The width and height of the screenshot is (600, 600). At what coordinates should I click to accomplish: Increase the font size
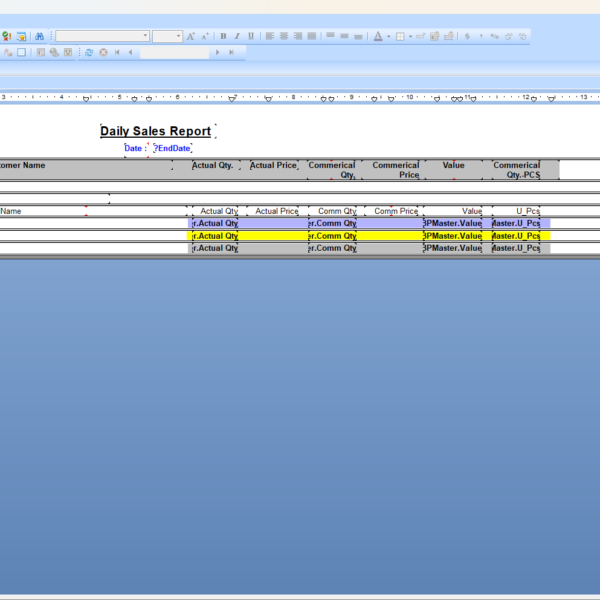point(191,36)
